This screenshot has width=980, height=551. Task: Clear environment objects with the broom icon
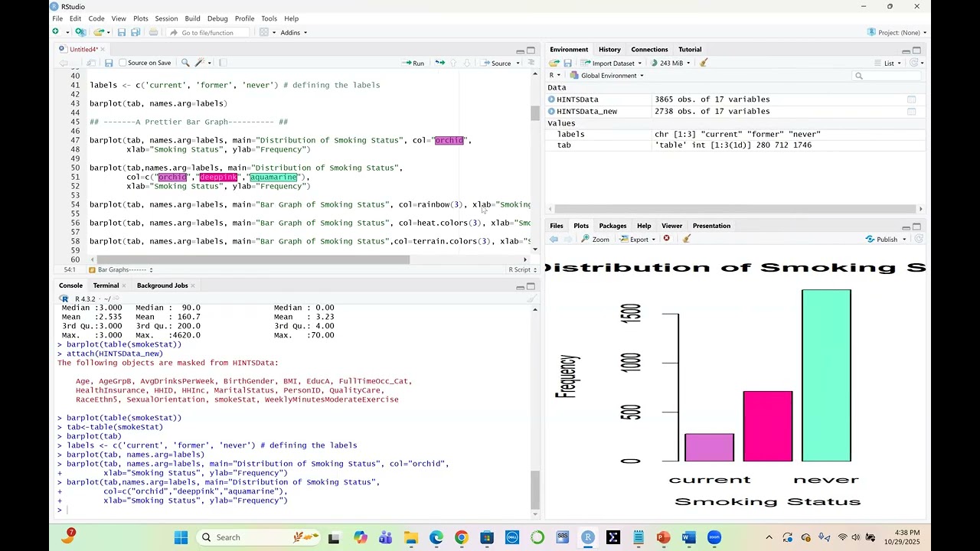click(x=704, y=63)
